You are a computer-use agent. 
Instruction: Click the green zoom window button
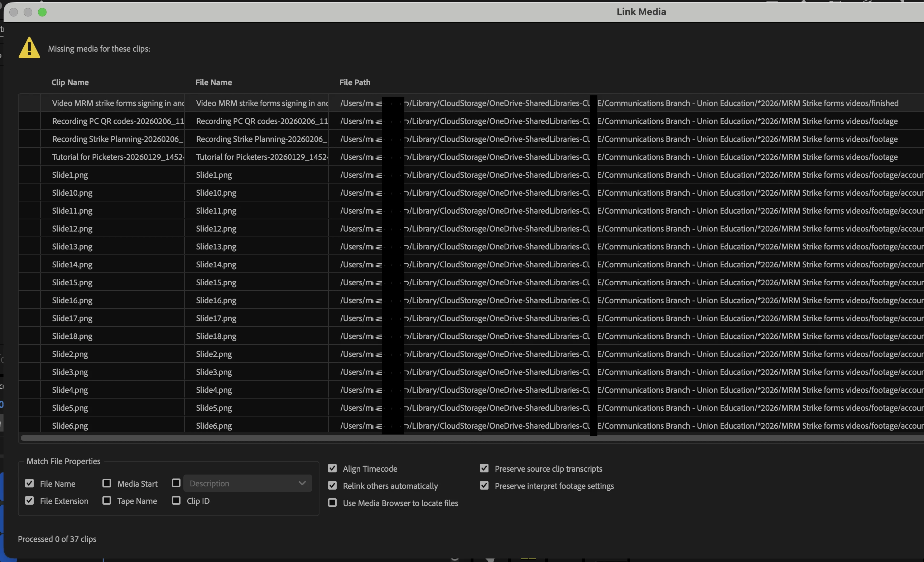tap(42, 13)
